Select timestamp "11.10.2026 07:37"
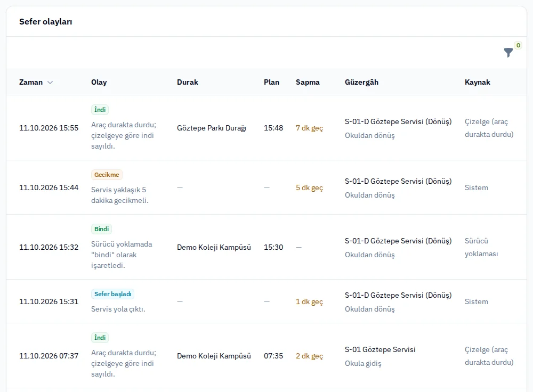533x392 pixels. (x=49, y=356)
